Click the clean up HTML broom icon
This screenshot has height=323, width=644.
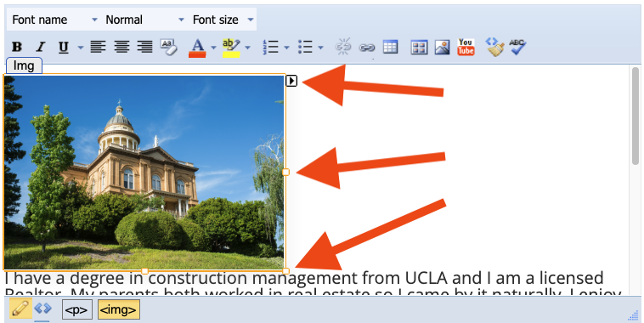495,47
